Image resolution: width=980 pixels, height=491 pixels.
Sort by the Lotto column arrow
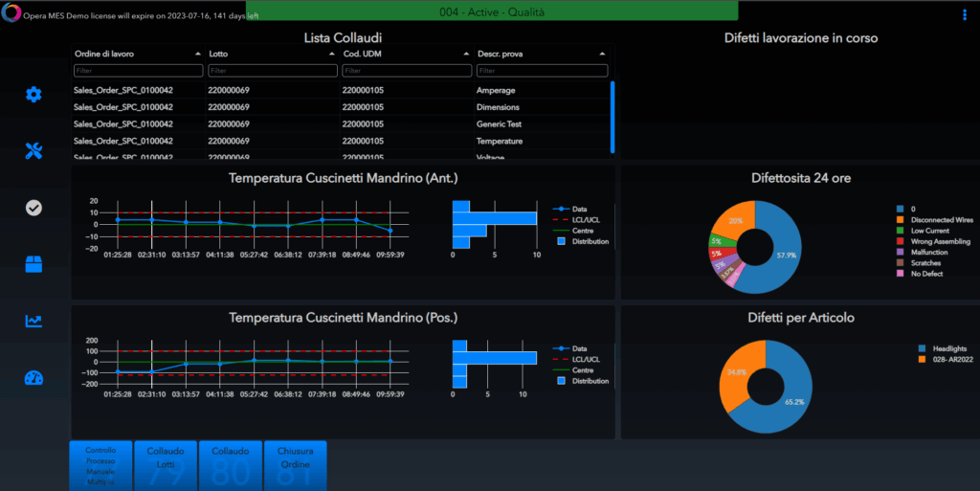(x=332, y=55)
